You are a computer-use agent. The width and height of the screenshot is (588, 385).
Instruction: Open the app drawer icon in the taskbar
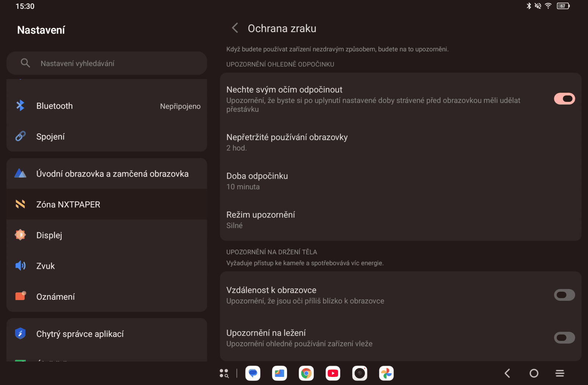[x=224, y=373]
